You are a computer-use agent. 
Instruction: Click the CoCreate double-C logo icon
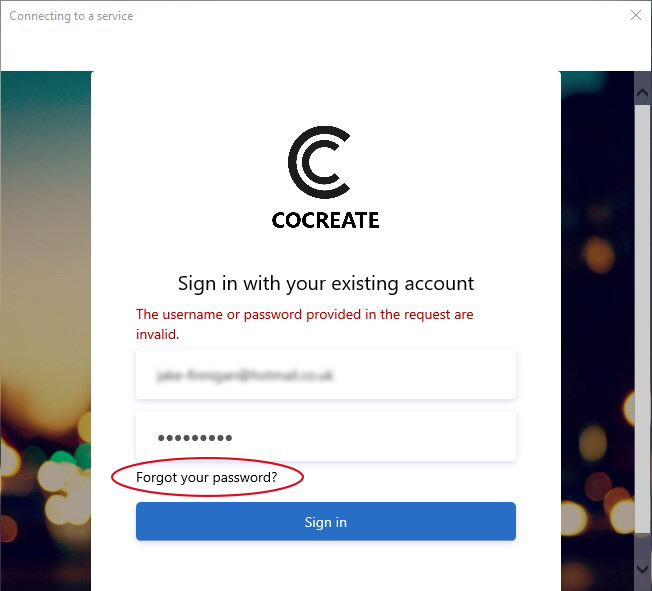point(319,162)
